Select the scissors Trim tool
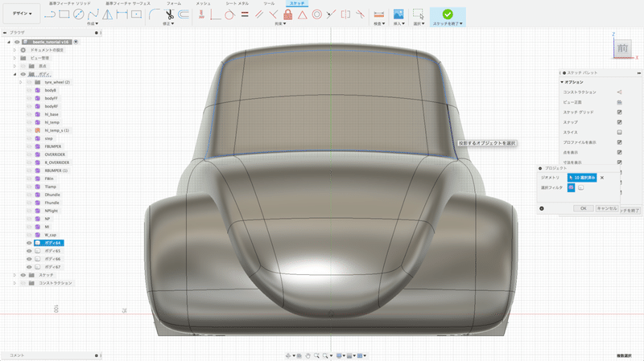Image resolution: width=644 pixels, height=361 pixels. (x=169, y=14)
